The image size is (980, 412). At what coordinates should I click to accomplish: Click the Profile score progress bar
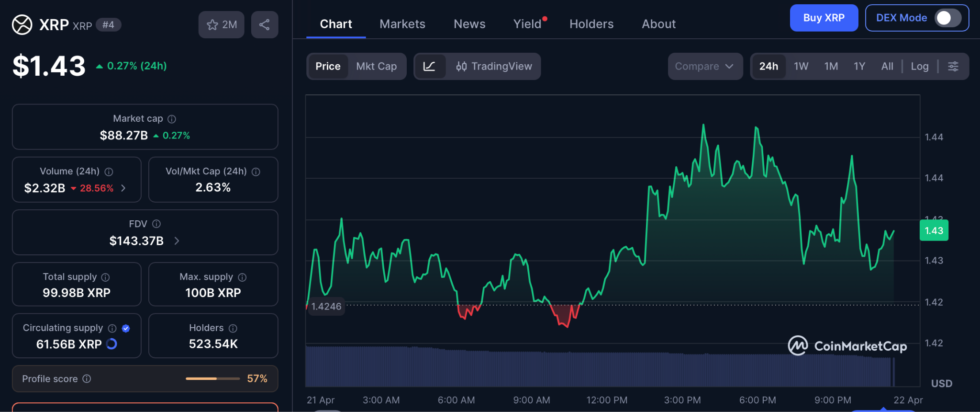pyautogui.click(x=213, y=378)
